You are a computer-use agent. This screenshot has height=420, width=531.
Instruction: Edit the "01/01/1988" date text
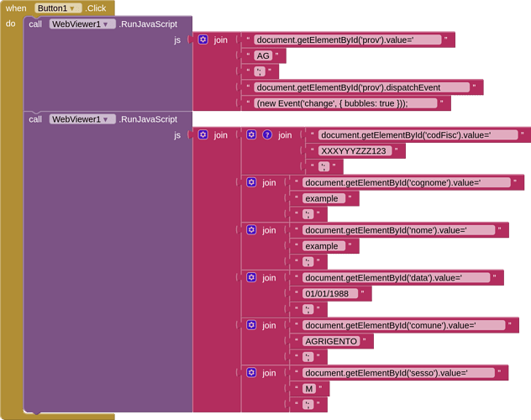330,293
